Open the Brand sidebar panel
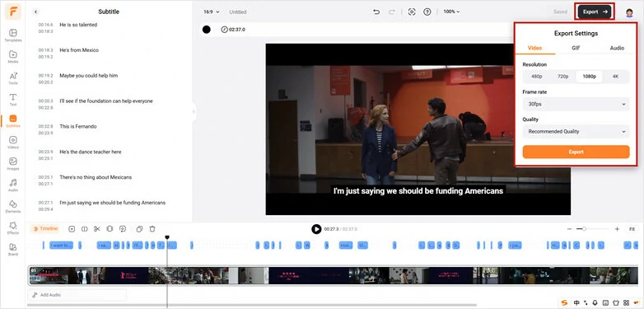The width and height of the screenshot is (644, 309). click(12, 249)
